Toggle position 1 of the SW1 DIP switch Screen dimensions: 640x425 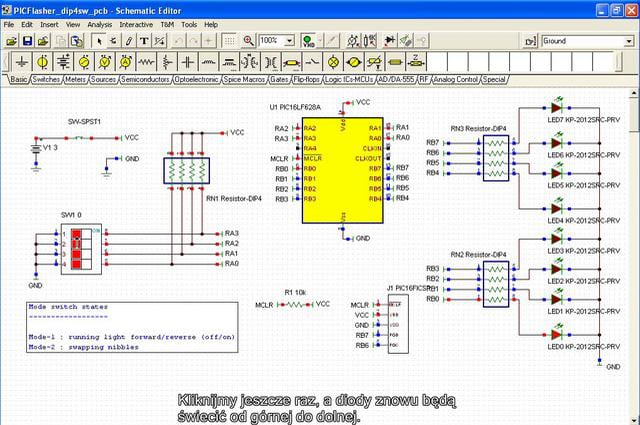[x=77, y=234]
